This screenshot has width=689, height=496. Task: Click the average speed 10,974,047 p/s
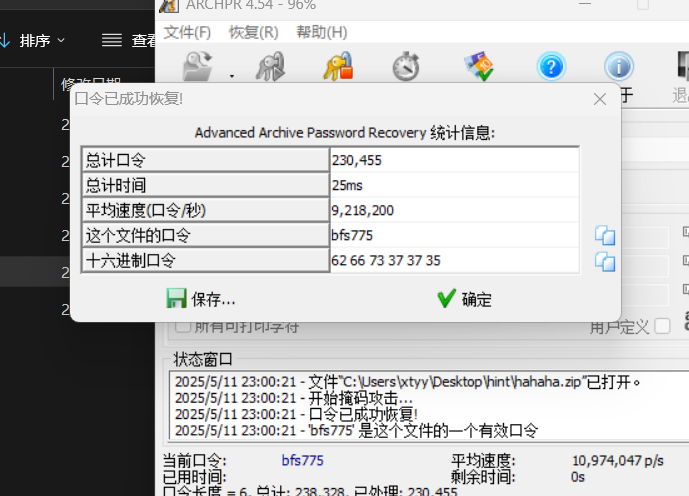pyautogui.click(x=617, y=460)
